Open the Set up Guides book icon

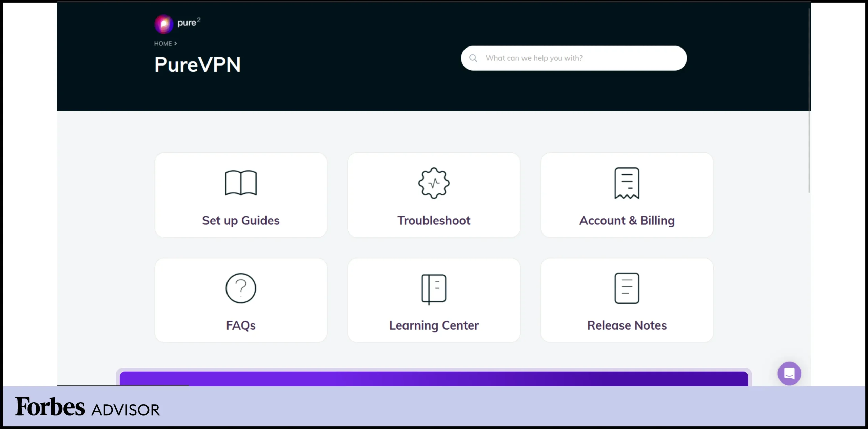tap(241, 183)
